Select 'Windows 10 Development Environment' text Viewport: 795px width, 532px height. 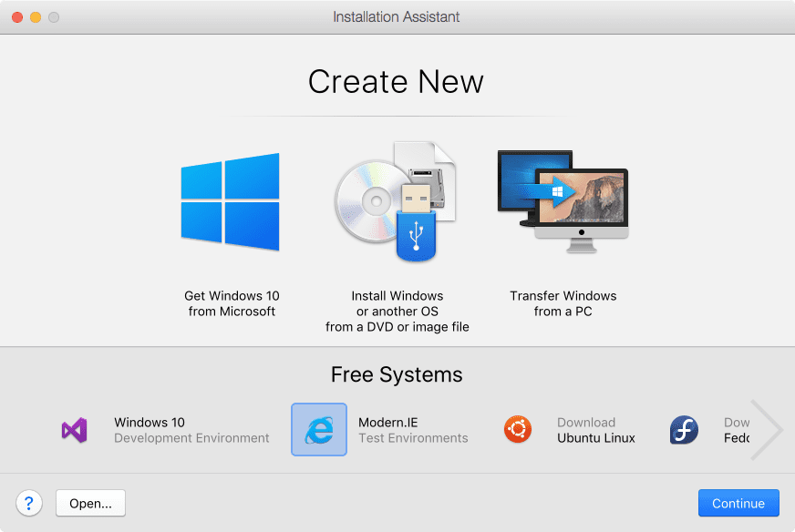coord(191,430)
